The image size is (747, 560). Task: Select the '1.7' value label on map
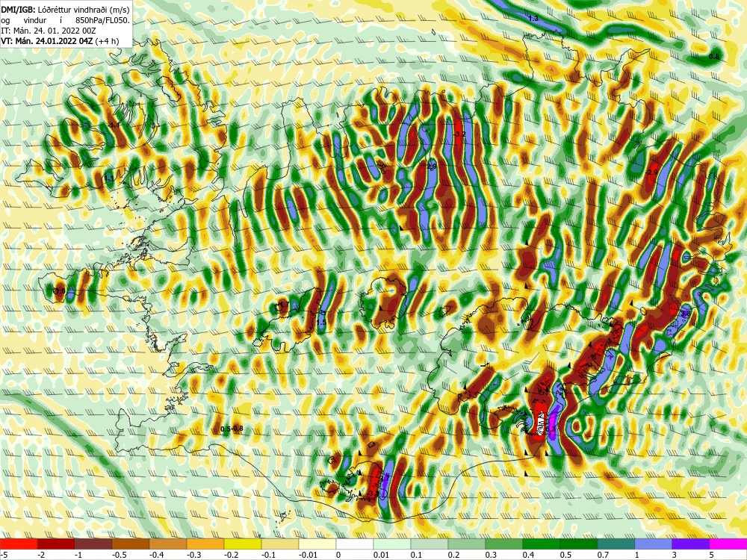pos(285,305)
